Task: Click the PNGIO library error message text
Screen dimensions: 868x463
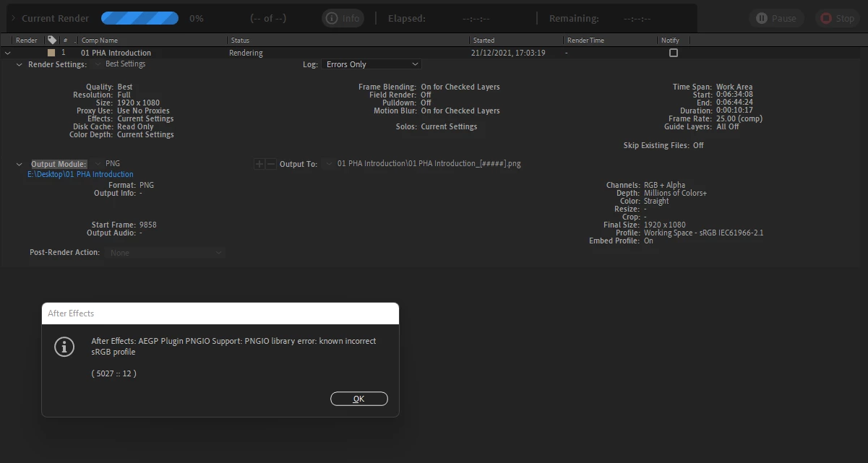Action: click(233, 346)
